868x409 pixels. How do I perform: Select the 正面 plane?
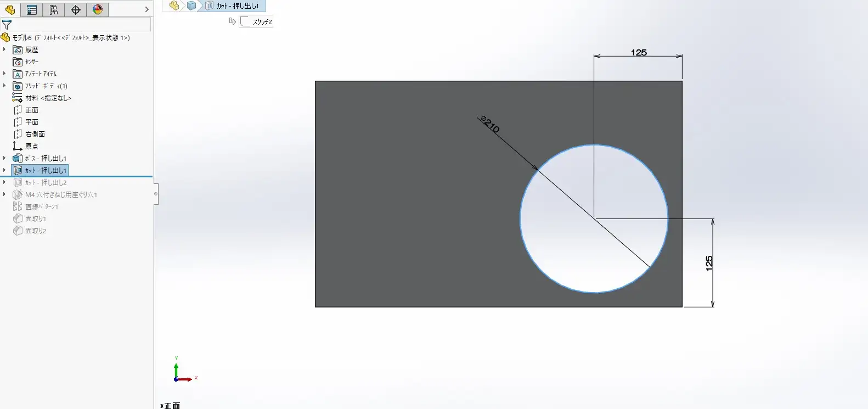(x=32, y=110)
